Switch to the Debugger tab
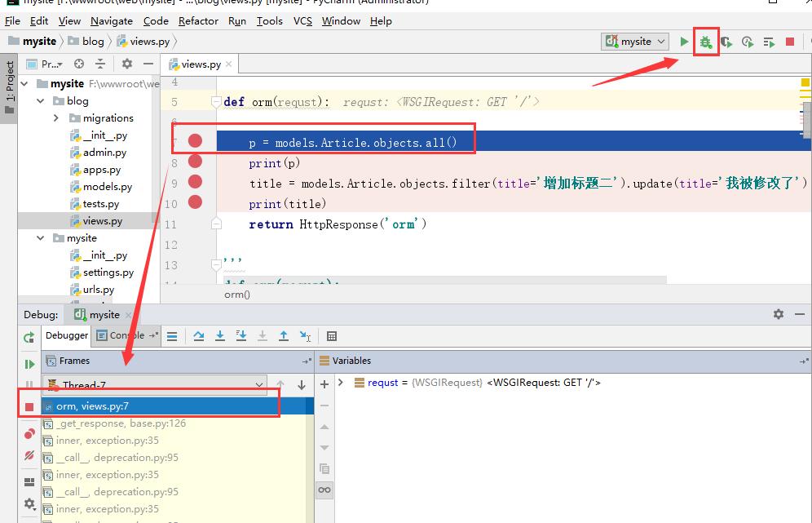This screenshot has height=523, width=812. (x=67, y=335)
